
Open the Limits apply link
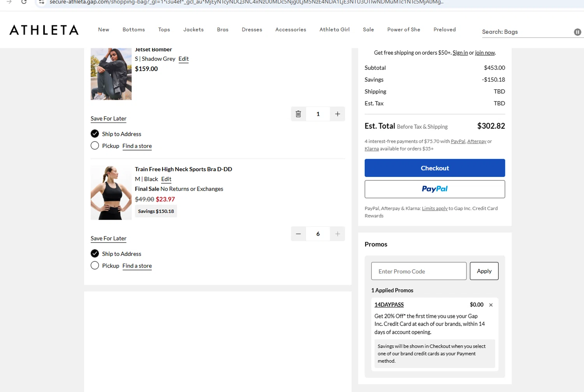coord(435,208)
